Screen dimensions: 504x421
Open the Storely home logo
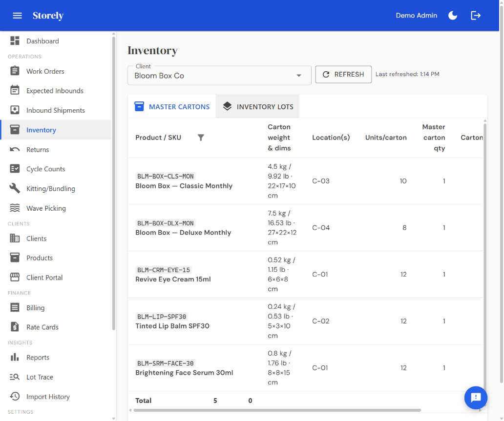pos(48,16)
